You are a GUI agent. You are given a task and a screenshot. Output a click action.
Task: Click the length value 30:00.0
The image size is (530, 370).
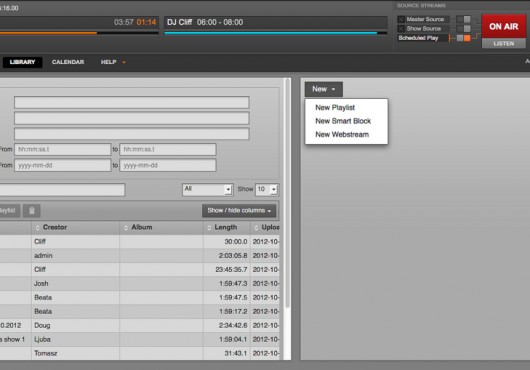tap(236, 242)
